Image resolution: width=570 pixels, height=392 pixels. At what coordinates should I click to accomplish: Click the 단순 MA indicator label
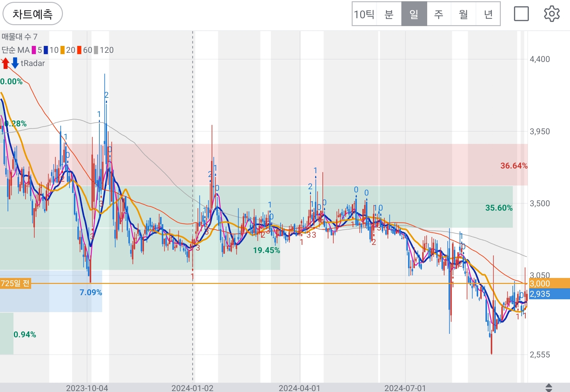[x=15, y=50]
